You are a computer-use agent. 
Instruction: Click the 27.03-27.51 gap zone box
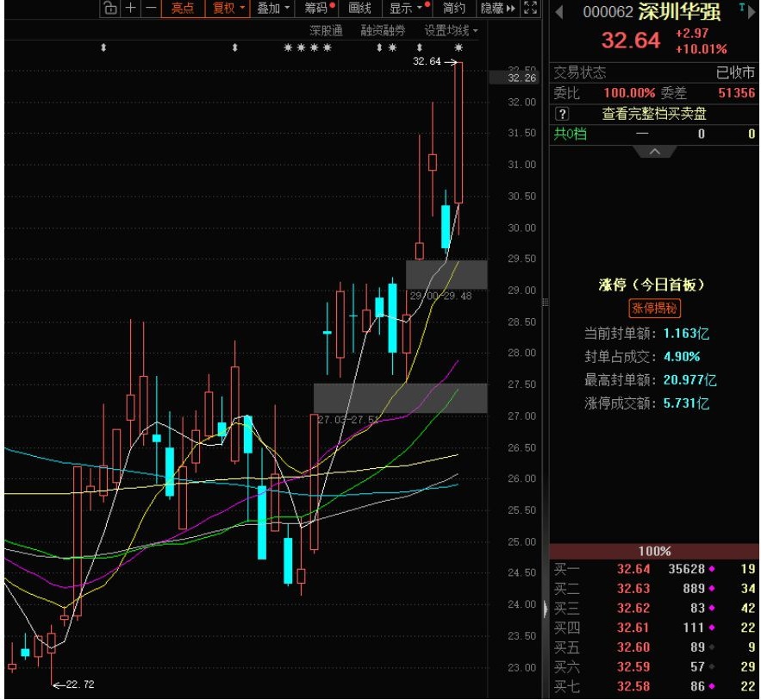401,398
